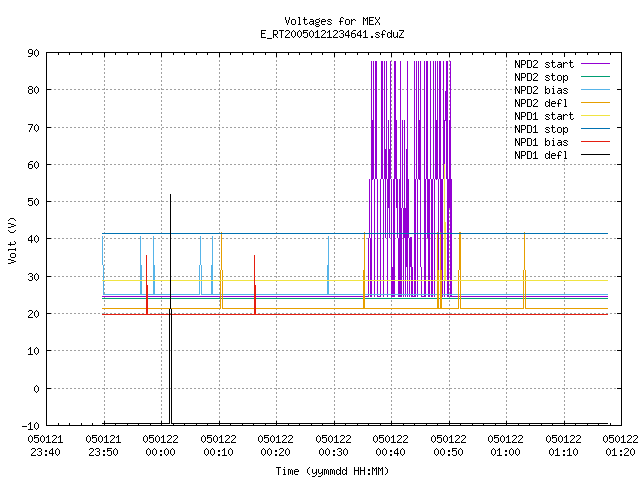Click the x-axis tick label 050122 01:10

pos(564,446)
